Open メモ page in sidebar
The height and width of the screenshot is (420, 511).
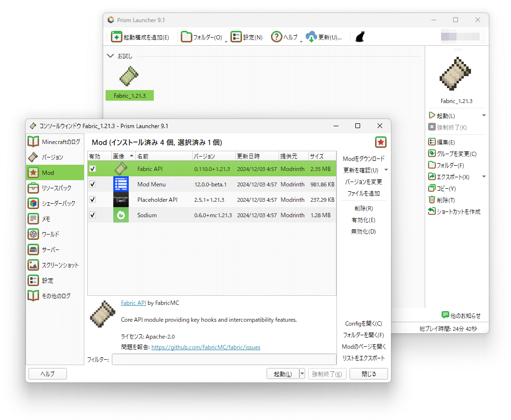tap(55, 219)
